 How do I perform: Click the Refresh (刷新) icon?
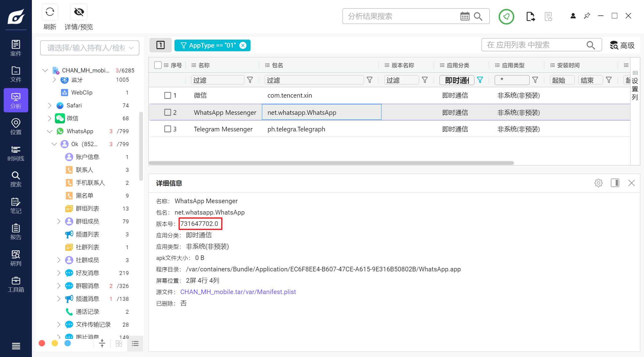[50, 12]
